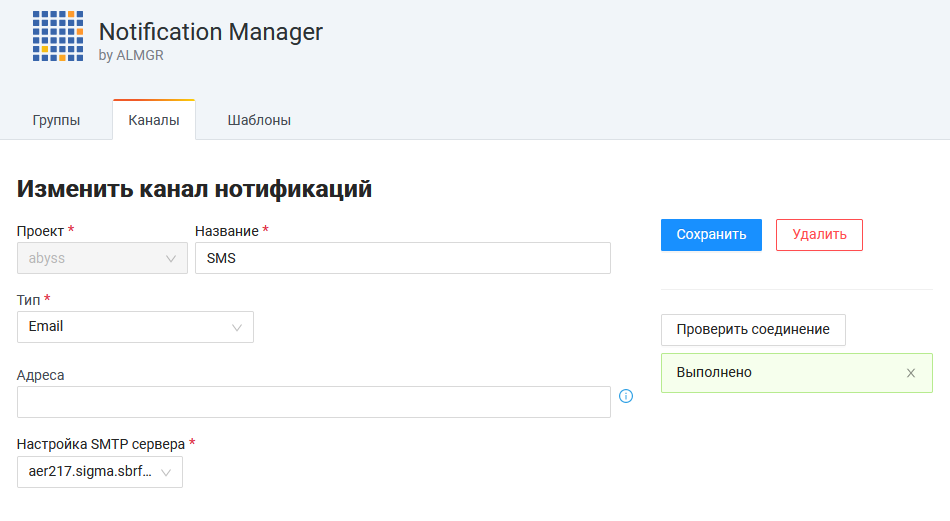Dismiss the Выполнено alert with its X
Viewport: 950px width, 521px height.
pyautogui.click(x=911, y=373)
